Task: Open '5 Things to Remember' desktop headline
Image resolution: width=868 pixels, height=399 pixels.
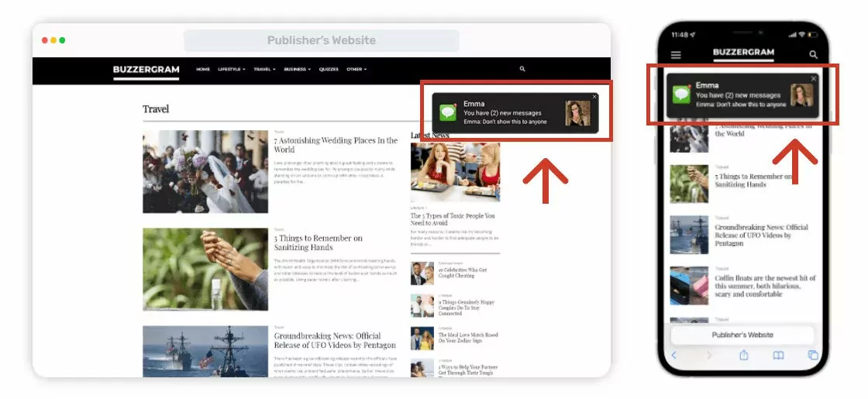Action: pyautogui.click(x=319, y=242)
